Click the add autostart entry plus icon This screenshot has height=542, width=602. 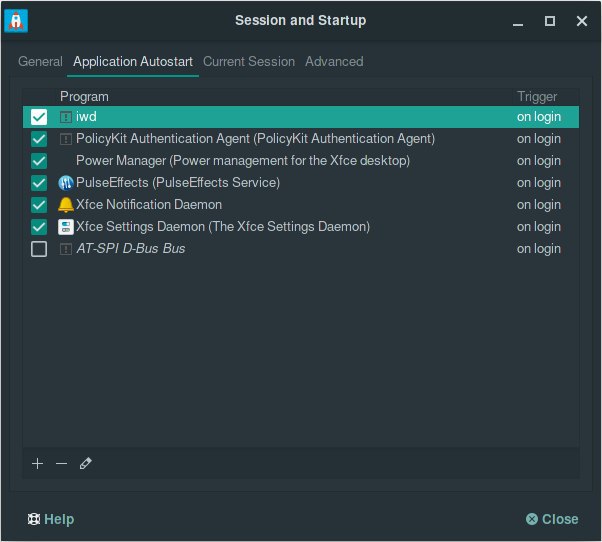click(x=37, y=464)
